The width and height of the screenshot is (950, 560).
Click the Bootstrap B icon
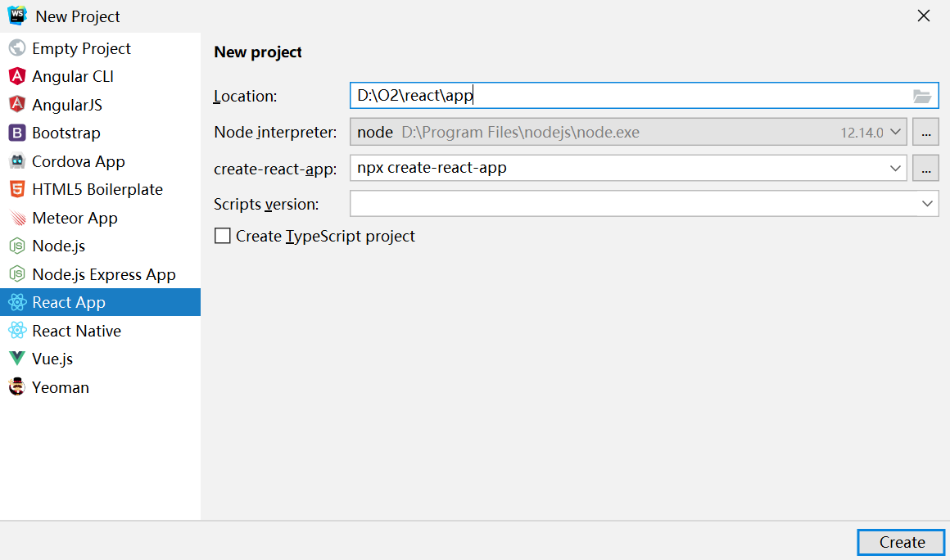point(17,133)
